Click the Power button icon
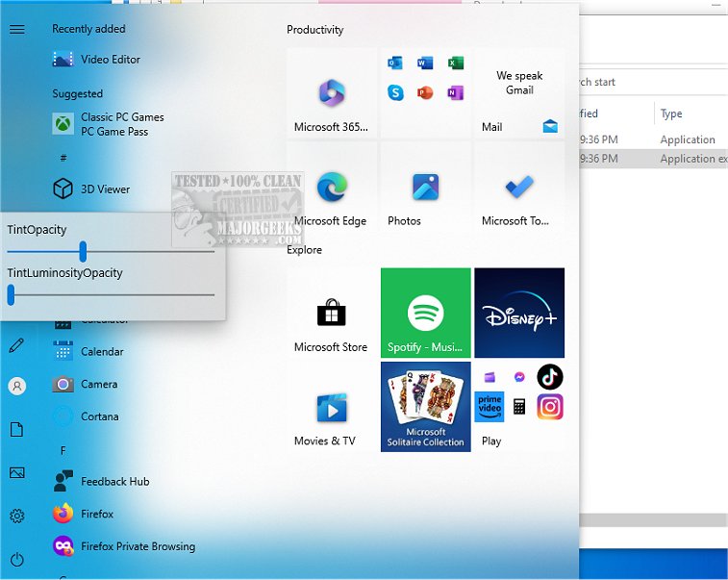728x580 pixels. [x=16, y=559]
